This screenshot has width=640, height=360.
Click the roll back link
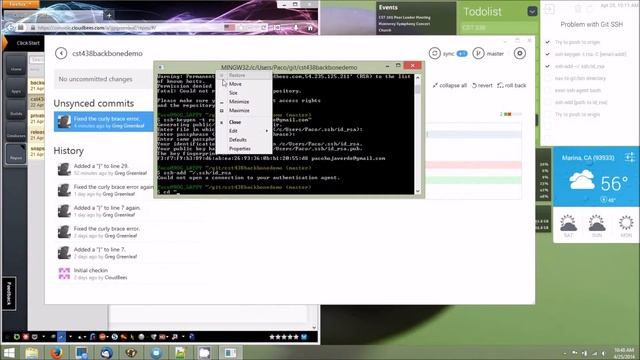(511, 85)
